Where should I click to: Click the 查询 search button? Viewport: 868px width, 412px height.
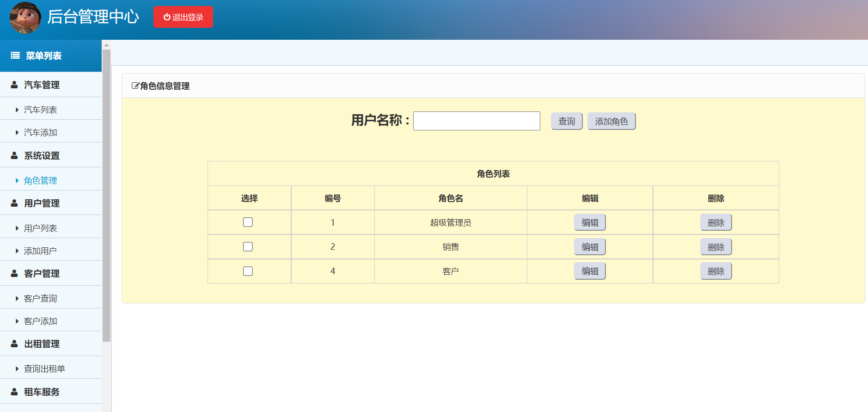click(x=567, y=121)
